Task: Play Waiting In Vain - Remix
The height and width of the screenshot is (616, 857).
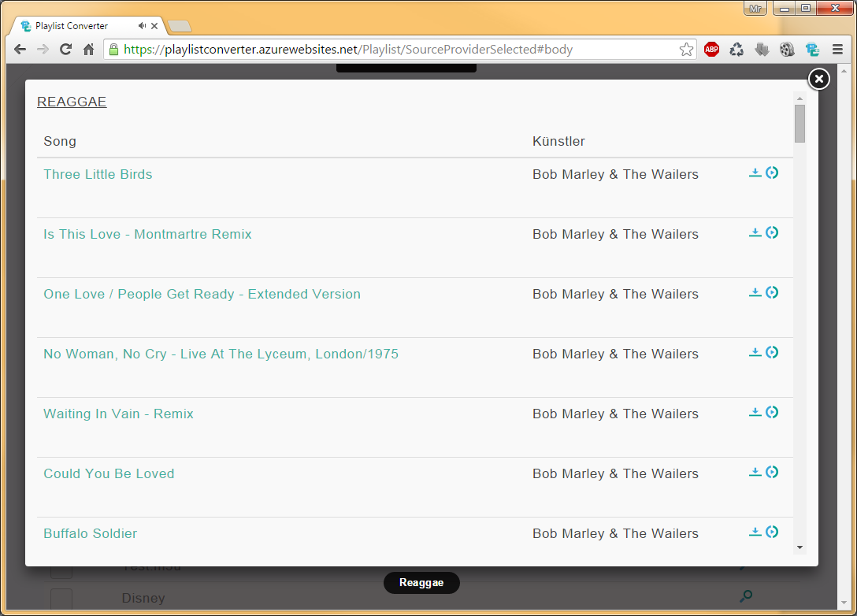Action: pyautogui.click(x=772, y=412)
